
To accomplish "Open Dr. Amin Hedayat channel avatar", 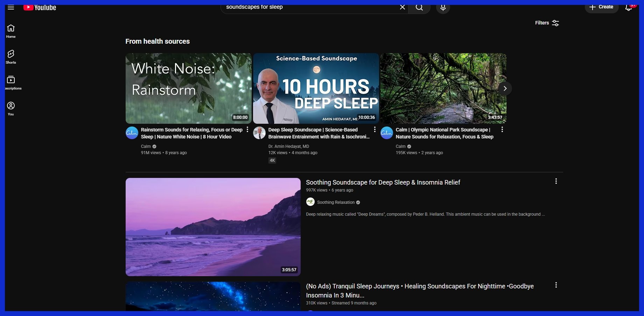I will (259, 133).
